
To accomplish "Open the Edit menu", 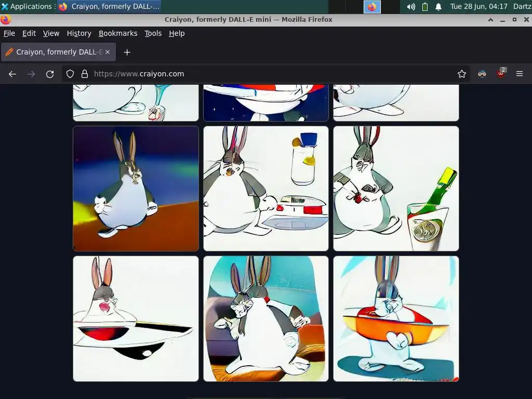I will click(x=29, y=33).
